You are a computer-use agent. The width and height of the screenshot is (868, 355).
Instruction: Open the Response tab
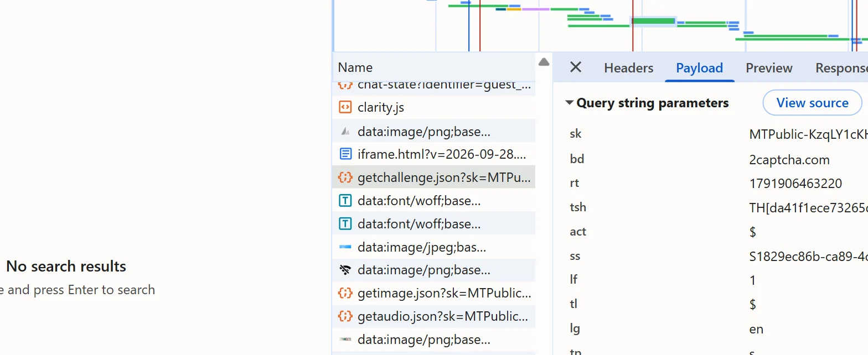point(841,68)
